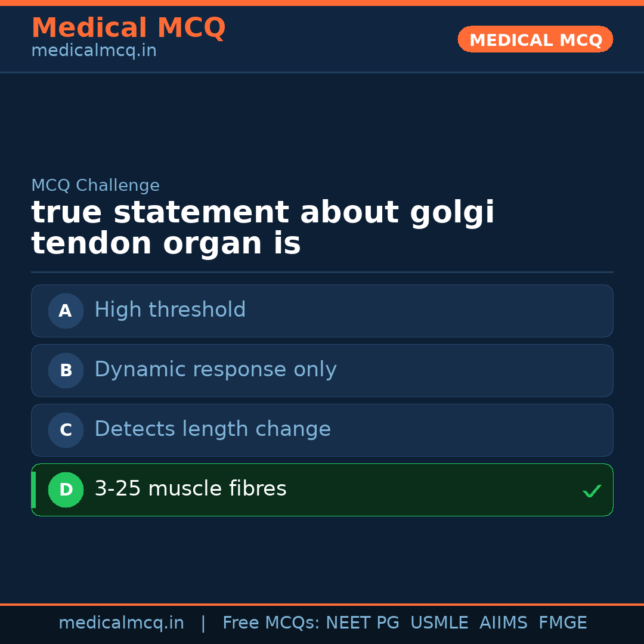Select answer 'High threshold'
This screenshot has width=644, height=644.
[170, 310]
